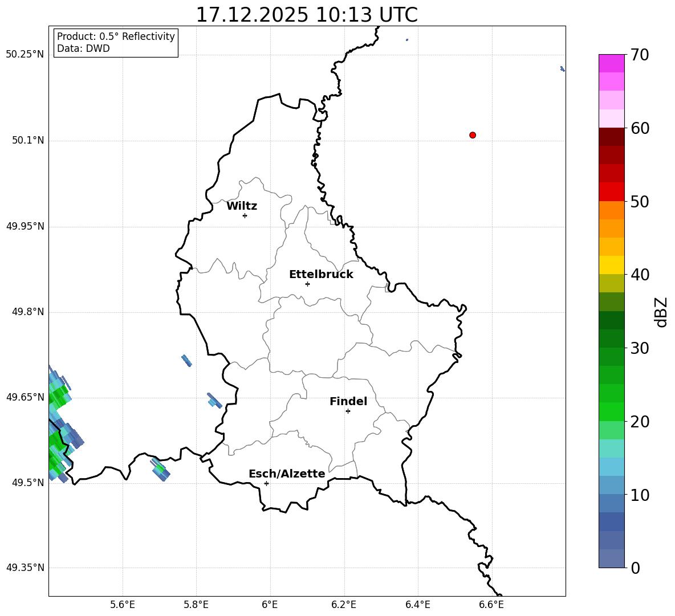Click the 49.8°N latitude label
Viewport: 675px width, 616px height.
[x=28, y=312]
